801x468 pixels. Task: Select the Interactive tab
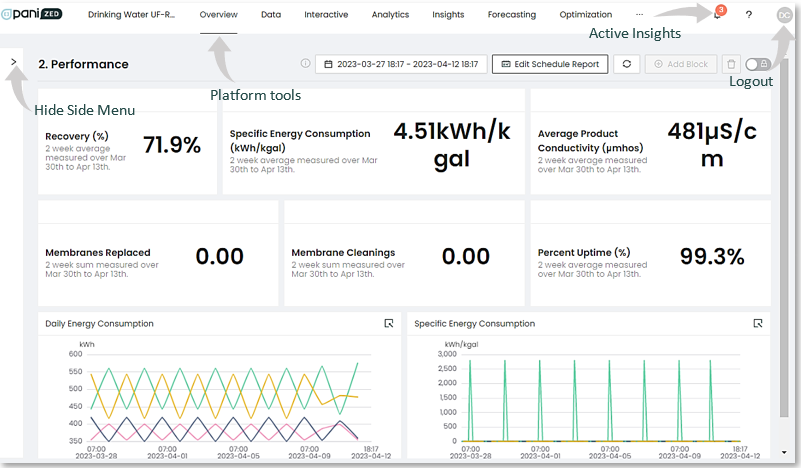[326, 15]
